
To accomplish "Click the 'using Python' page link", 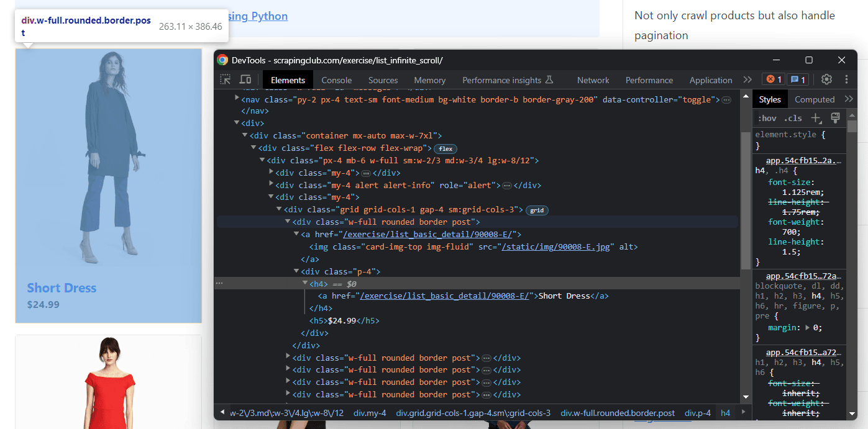I will (x=256, y=16).
